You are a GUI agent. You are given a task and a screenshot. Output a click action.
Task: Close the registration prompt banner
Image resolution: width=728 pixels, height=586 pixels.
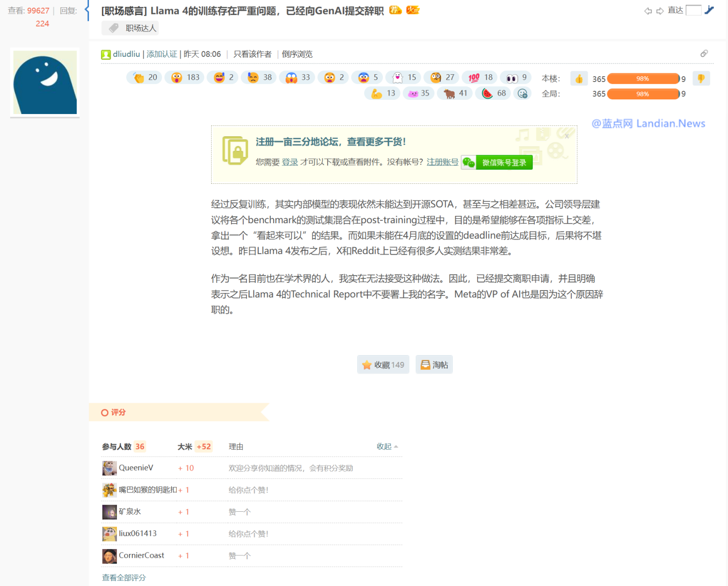point(566,136)
